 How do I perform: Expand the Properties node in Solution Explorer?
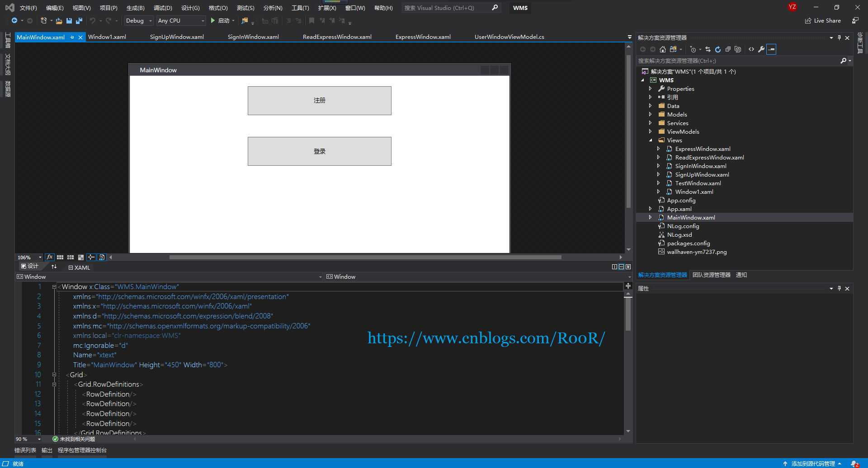[651, 89]
